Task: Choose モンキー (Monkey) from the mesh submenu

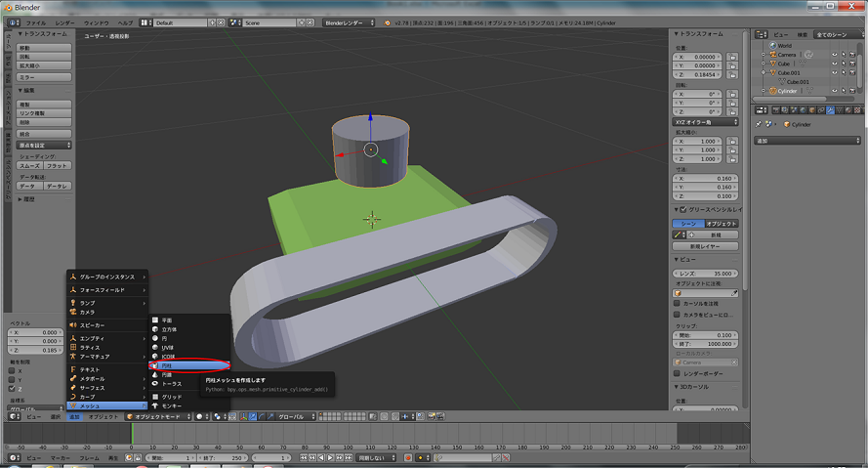Action: coord(171,405)
